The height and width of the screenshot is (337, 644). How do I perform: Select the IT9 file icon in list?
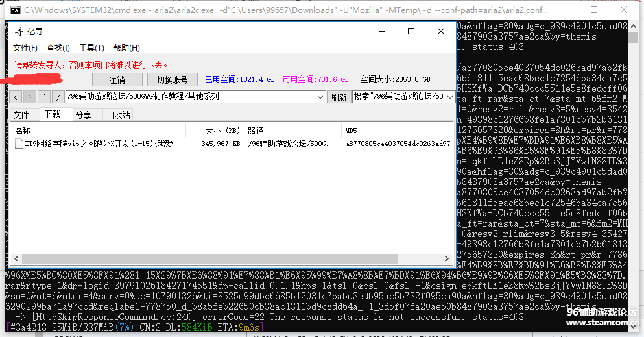[x=19, y=144]
